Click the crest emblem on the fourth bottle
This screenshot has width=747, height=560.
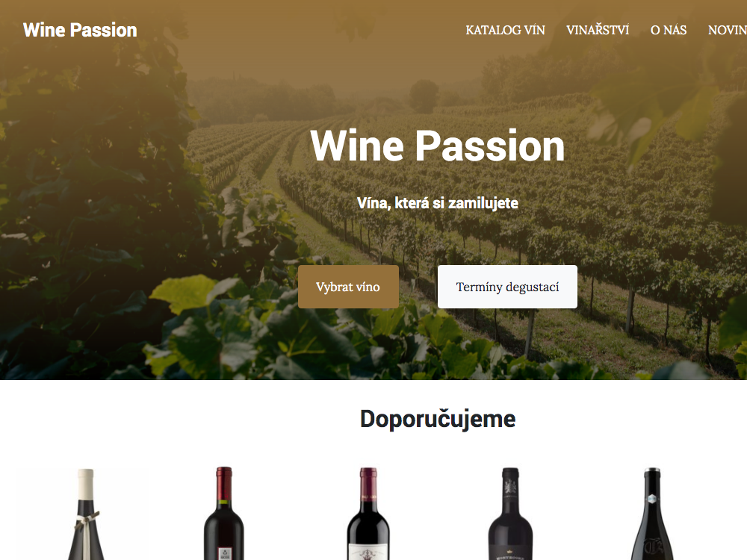509,487
